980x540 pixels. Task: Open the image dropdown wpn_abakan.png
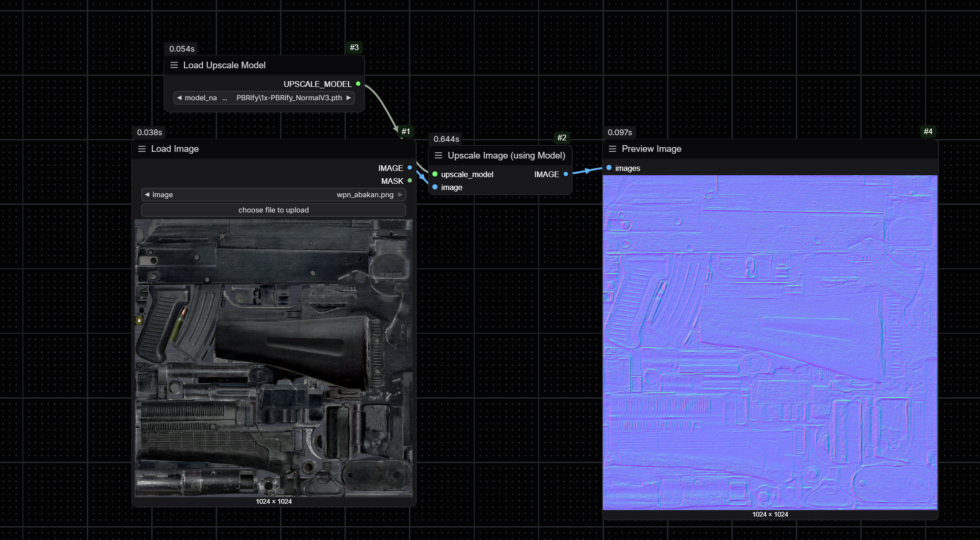274,195
